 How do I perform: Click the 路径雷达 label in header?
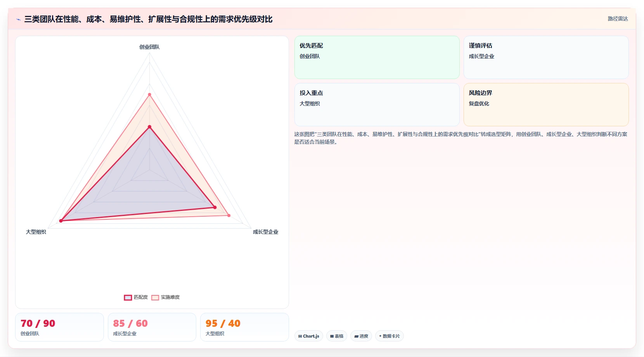click(x=618, y=19)
